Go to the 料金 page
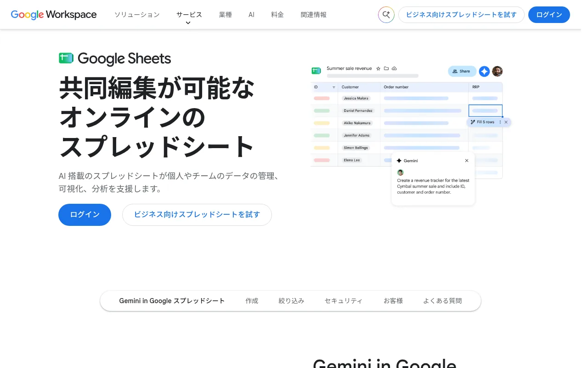 pos(277,15)
